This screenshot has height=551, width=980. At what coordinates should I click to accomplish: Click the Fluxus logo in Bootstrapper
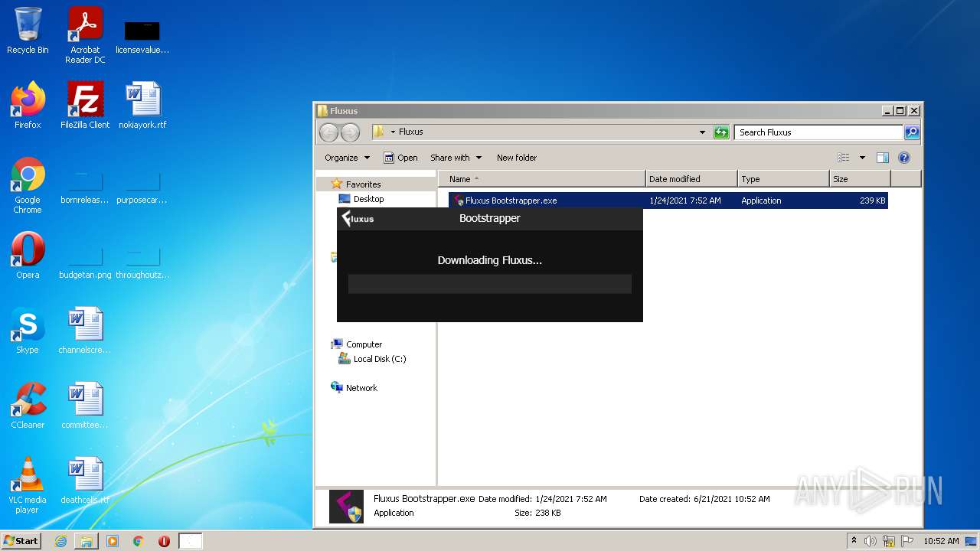(x=358, y=219)
